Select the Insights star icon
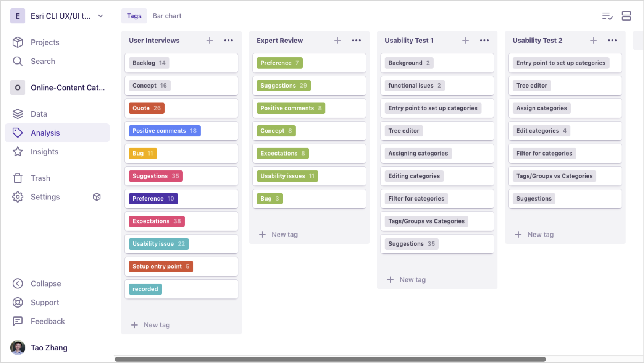Screen dimensions: 644x363 (x=18, y=152)
